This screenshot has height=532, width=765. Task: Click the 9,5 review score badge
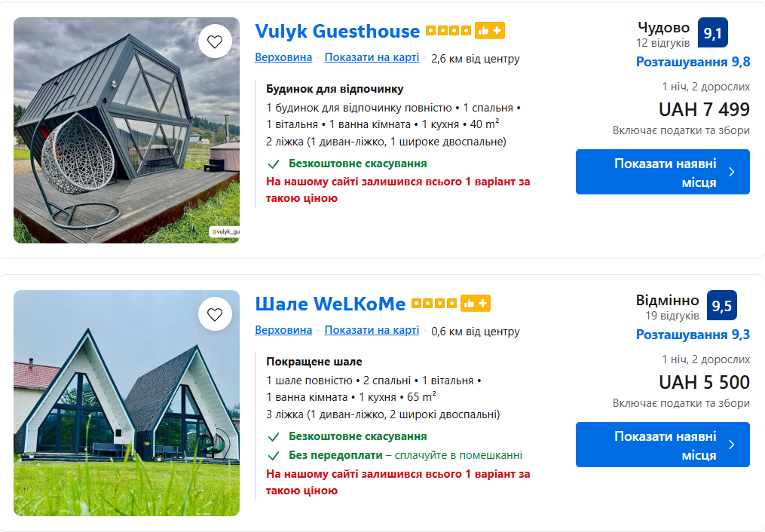721,306
